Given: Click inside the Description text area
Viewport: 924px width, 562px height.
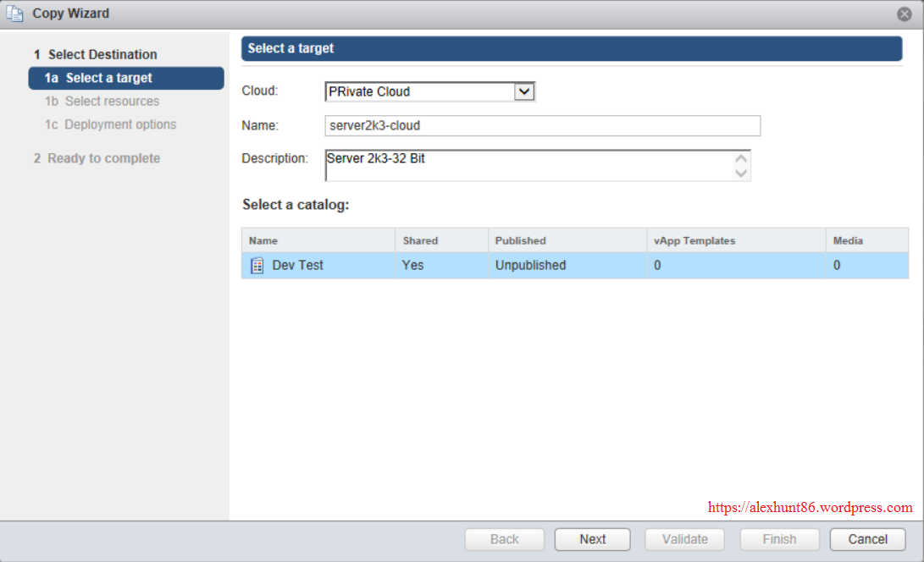Looking at the screenshot, I should point(529,165).
